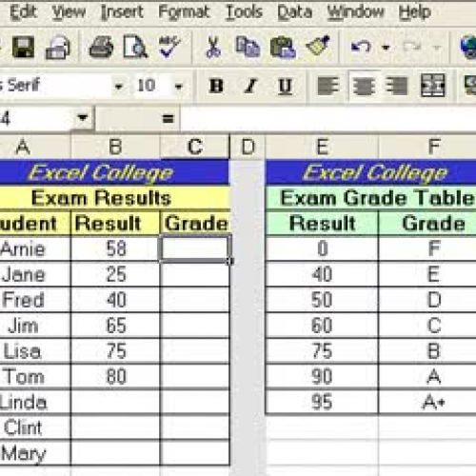Align text right
476x476 pixels.
pos(396,86)
